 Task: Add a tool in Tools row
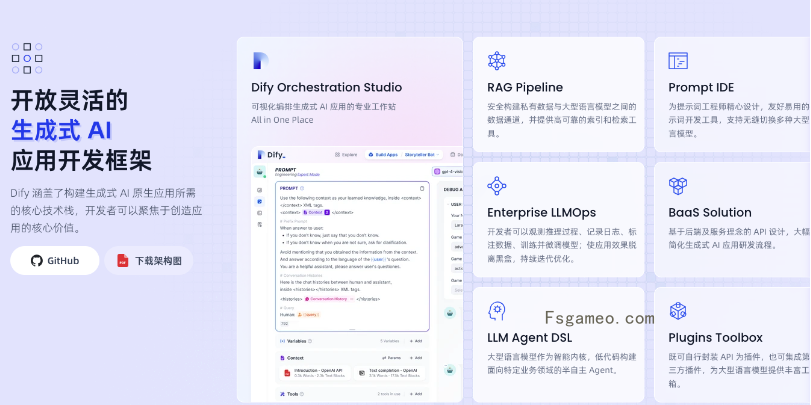(x=415, y=394)
